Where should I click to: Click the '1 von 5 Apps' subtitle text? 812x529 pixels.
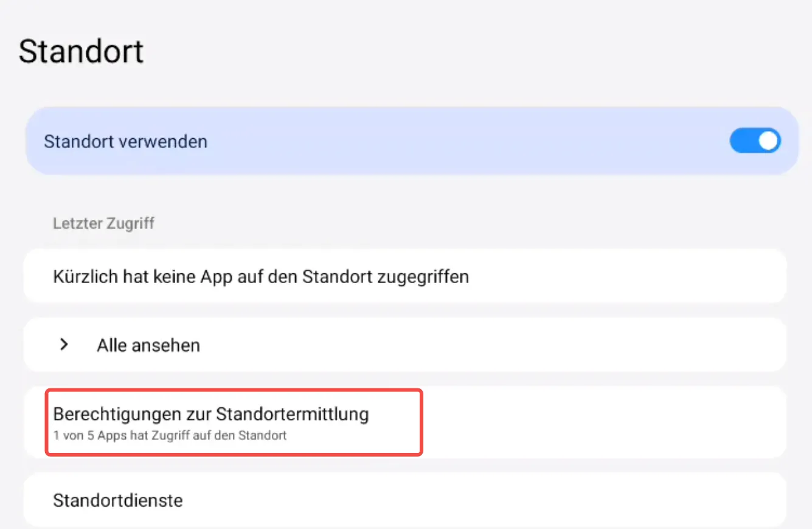click(170, 436)
